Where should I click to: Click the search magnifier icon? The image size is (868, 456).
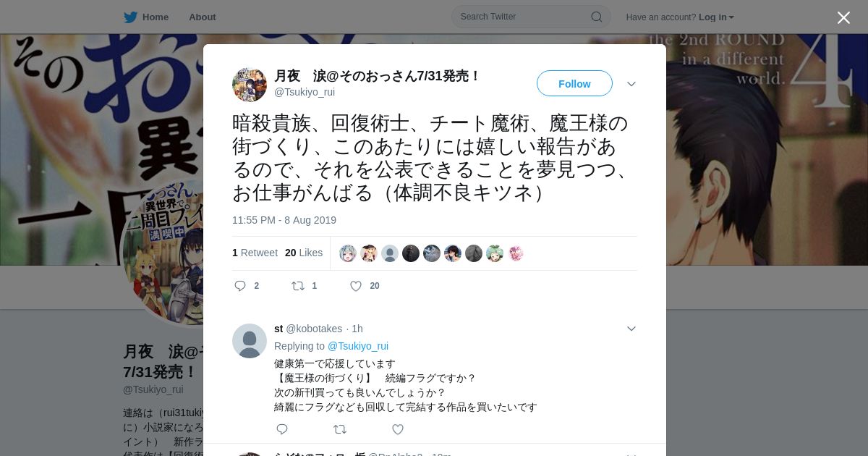tap(597, 17)
